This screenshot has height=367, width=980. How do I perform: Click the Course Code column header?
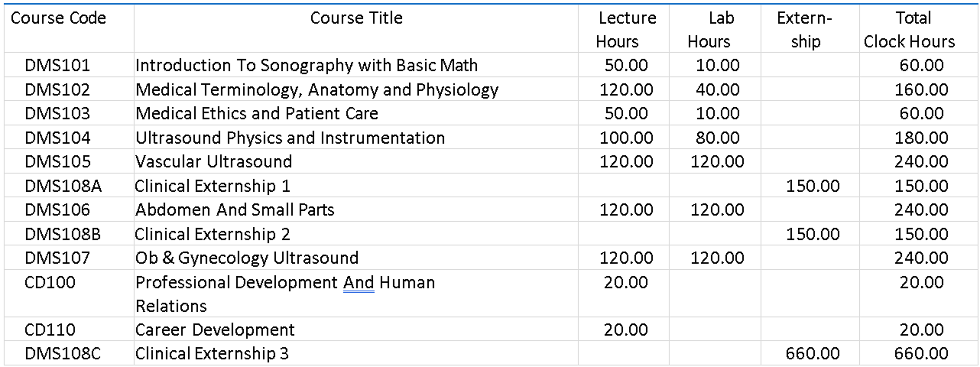pyautogui.click(x=58, y=18)
